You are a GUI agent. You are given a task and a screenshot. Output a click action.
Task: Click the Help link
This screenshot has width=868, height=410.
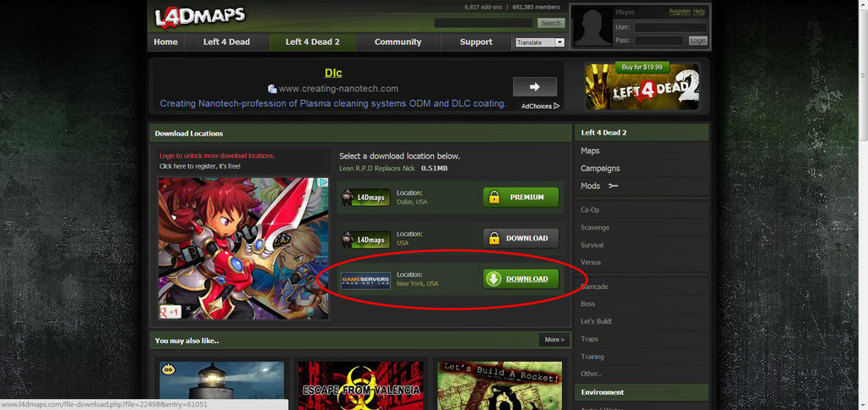coord(699,12)
